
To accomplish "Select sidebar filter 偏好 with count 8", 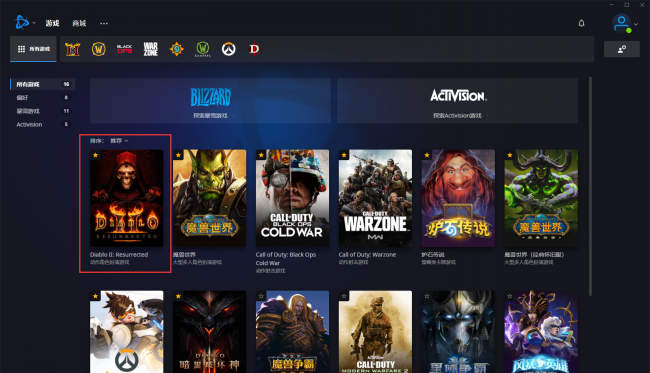I will tap(43, 97).
